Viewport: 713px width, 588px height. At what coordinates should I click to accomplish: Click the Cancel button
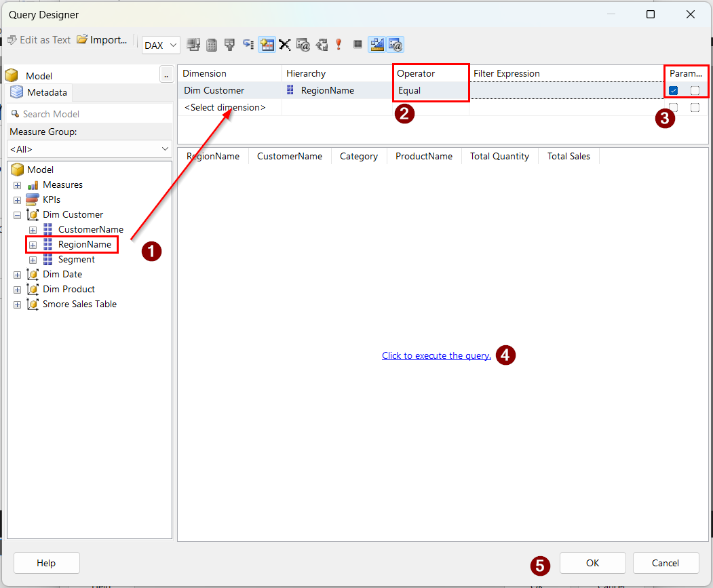(666, 563)
